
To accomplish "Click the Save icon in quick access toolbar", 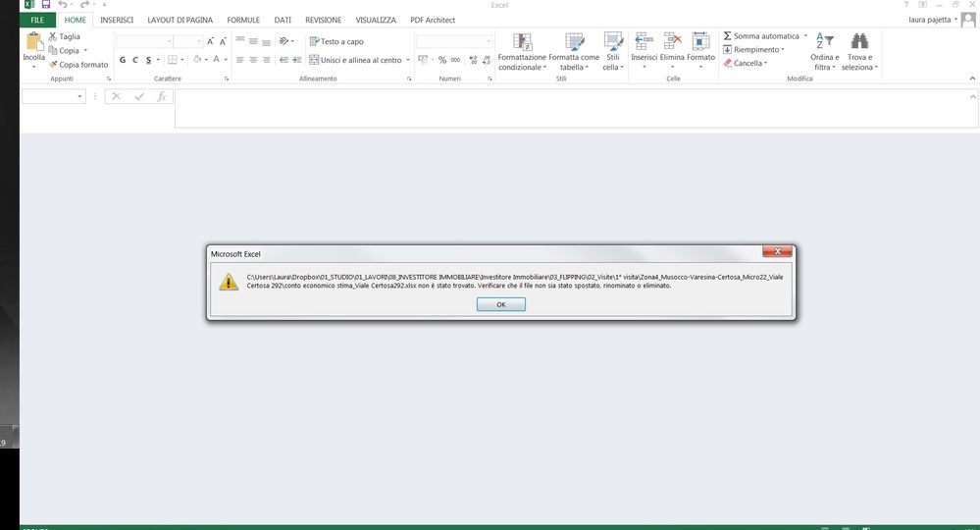I will (x=46, y=4).
